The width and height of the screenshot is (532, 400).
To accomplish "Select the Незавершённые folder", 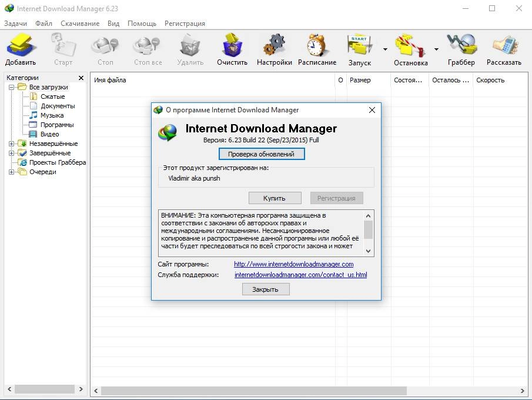I will click(x=53, y=144).
